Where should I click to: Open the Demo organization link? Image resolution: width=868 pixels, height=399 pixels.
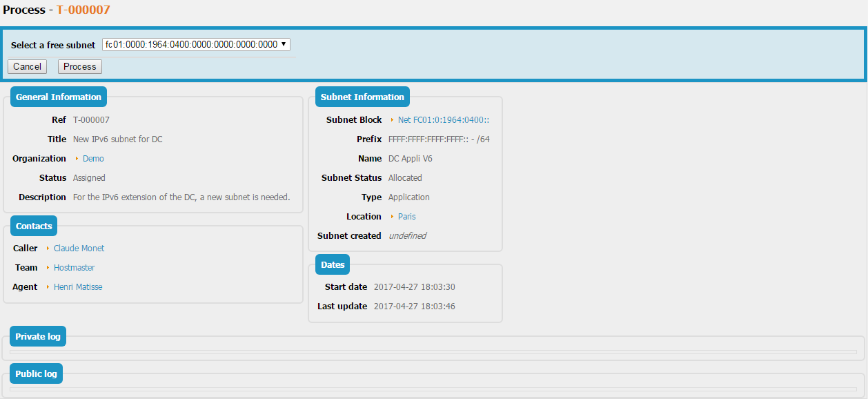coord(93,159)
